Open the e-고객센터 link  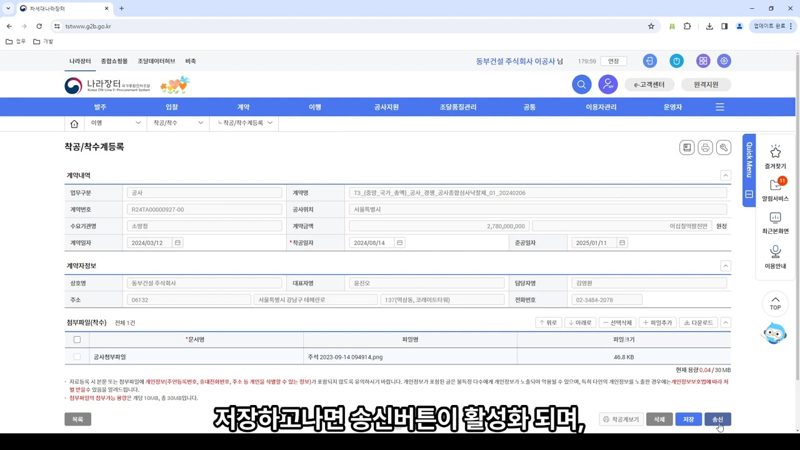point(649,85)
